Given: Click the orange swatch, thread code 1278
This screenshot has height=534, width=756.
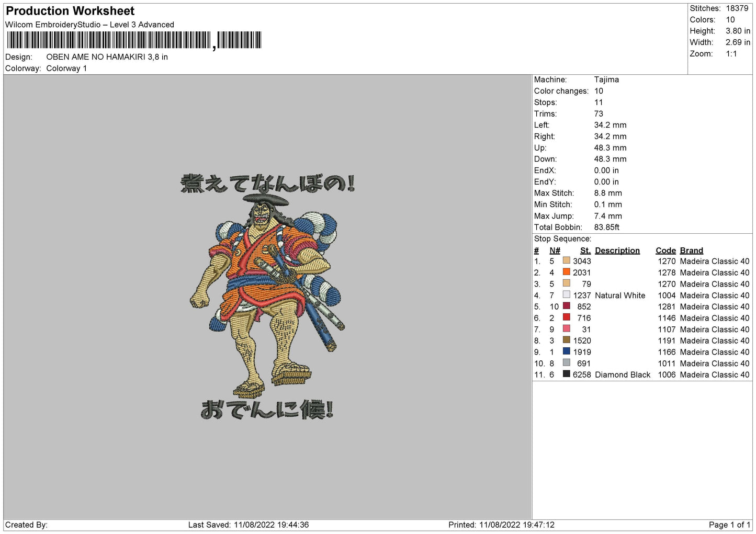Looking at the screenshot, I should [566, 272].
